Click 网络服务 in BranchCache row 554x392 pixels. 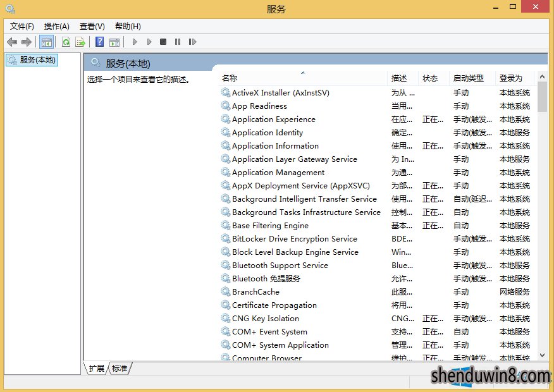[x=515, y=291]
